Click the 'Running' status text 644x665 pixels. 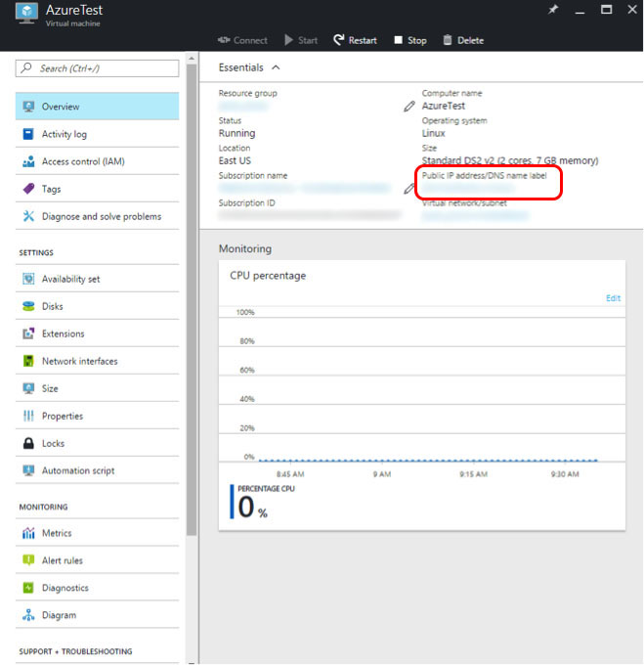tap(236, 133)
